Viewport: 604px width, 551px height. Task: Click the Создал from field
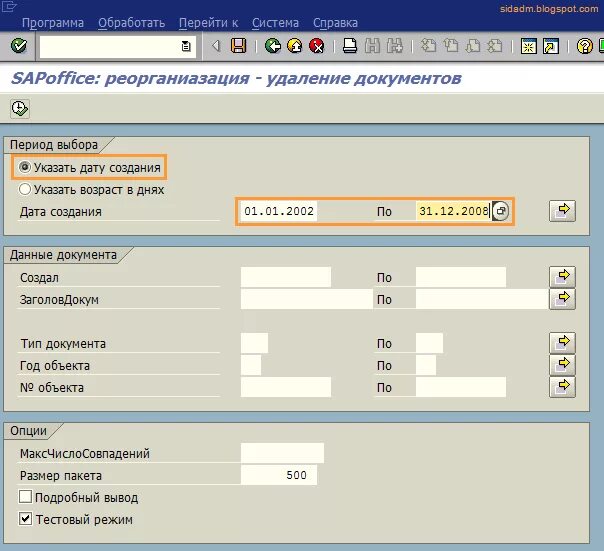tap(286, 277)
